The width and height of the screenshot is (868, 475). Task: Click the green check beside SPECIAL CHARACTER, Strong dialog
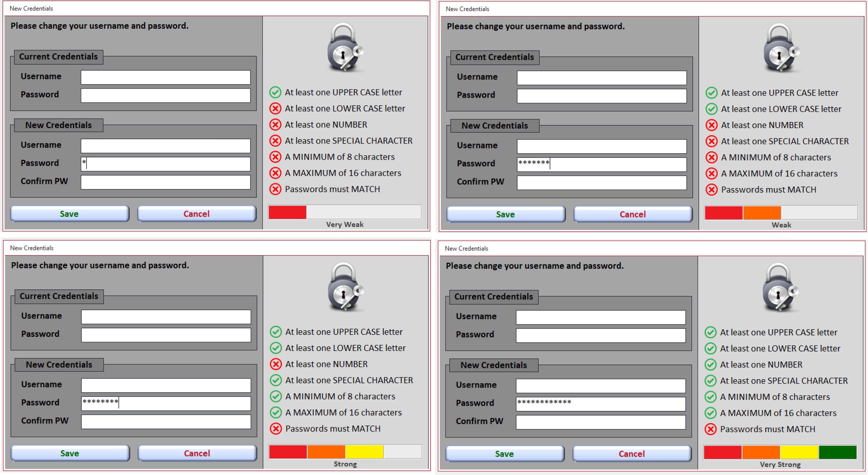[276, 380]
